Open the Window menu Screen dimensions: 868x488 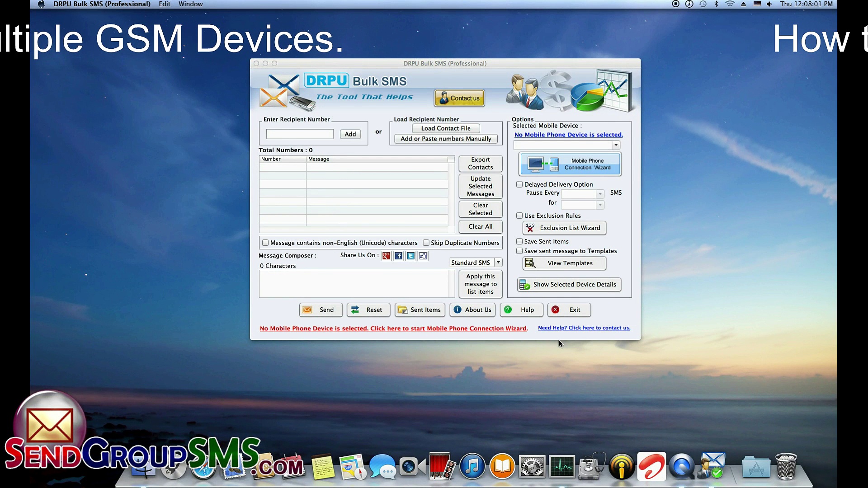point(190,4)
